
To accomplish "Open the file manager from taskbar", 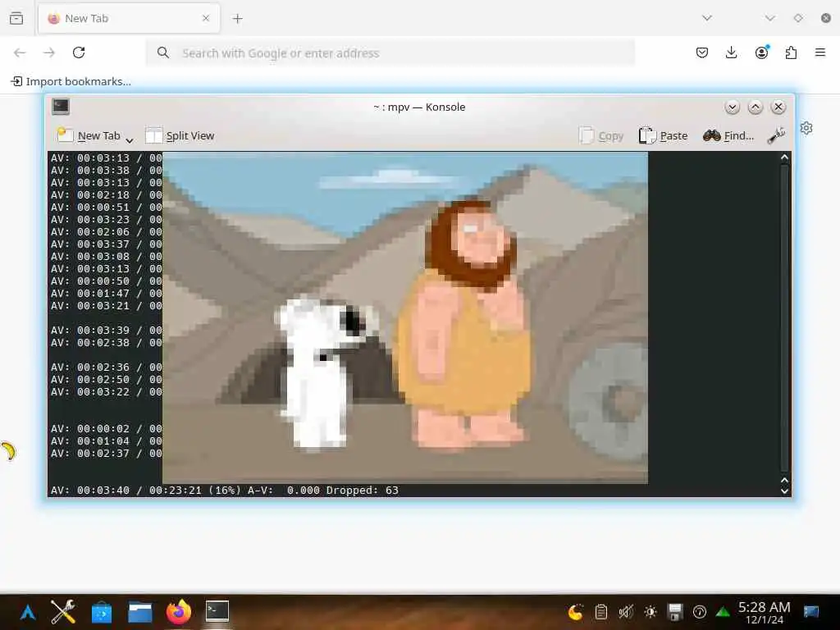I will 140,612.
